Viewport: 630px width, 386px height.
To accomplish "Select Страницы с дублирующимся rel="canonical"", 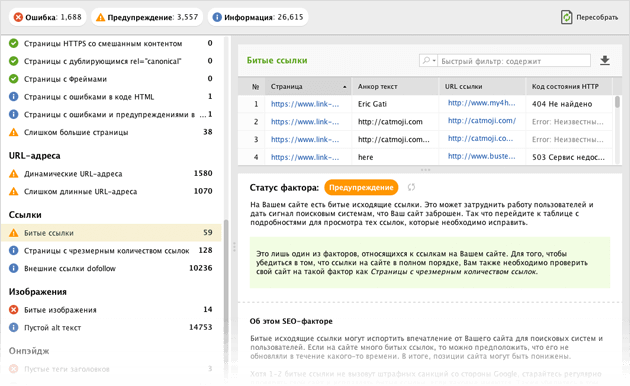I will tap(111, 61).
